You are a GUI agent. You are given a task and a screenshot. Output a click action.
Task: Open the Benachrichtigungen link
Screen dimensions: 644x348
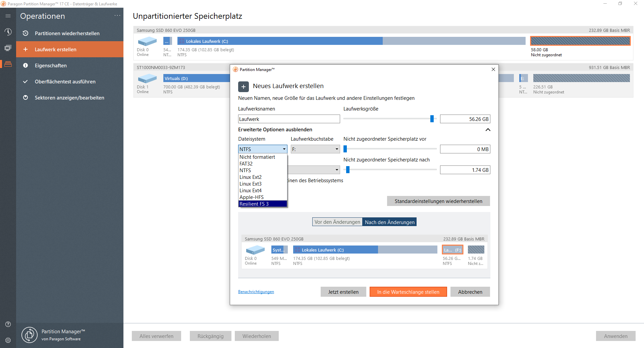256,292
